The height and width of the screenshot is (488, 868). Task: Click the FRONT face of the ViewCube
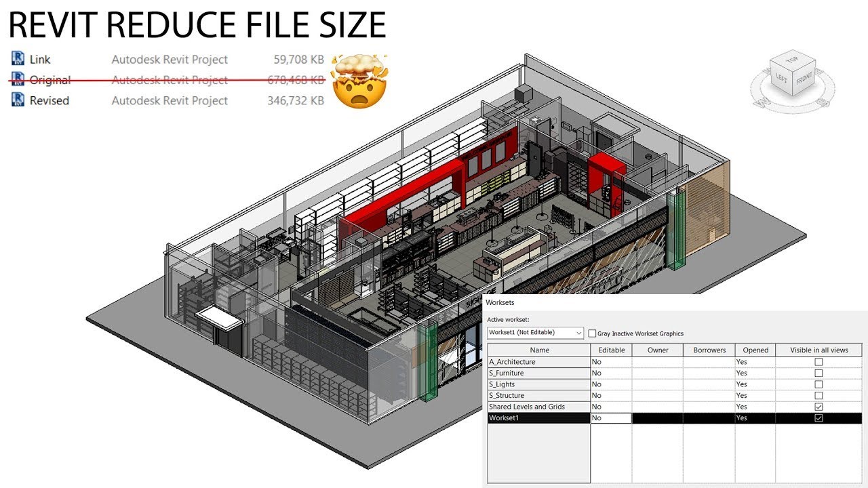(804, 79)
